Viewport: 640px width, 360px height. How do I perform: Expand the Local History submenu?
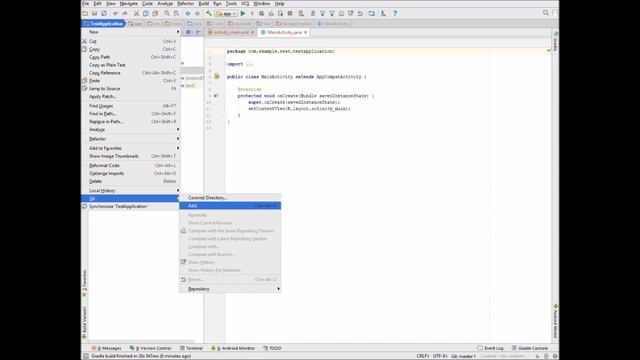tap(131, 191)
